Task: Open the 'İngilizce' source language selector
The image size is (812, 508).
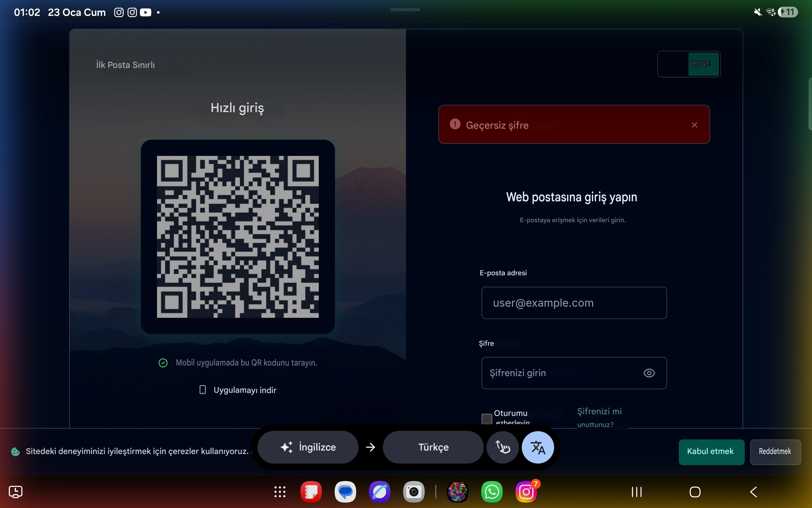Action: pyautogui.click(x=308, y=447)
